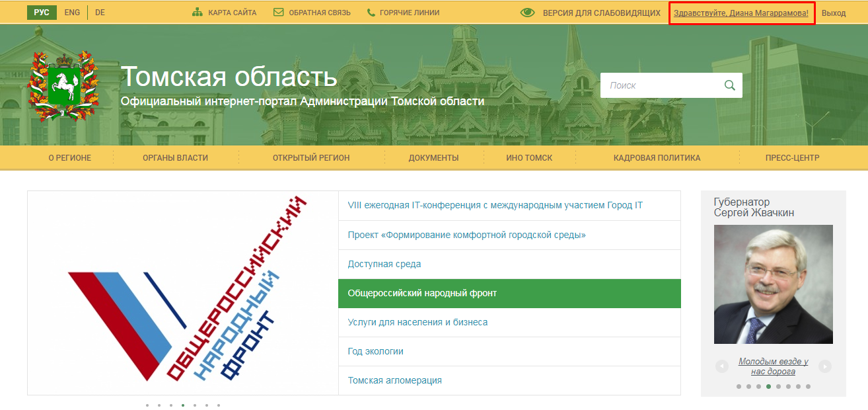
Task: Click the magnifier search icon
Action: tap(730, 85)
